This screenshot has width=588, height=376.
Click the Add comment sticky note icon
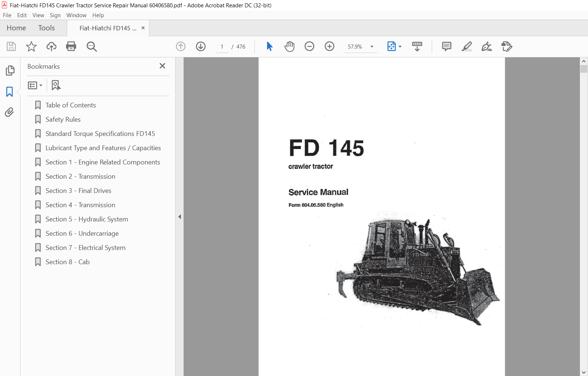446,46
